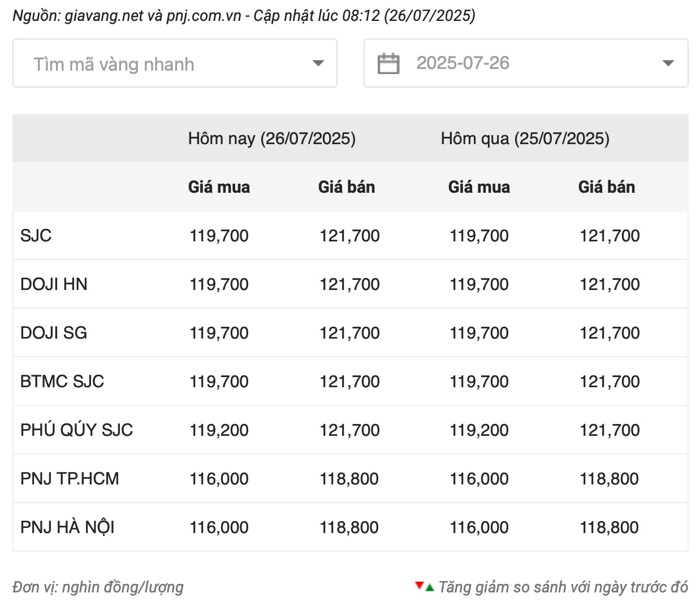Viewport: 700px width, 606px height.
Task: Select the PNJ TP.HCM row label
Action: (x=70, y=479)
